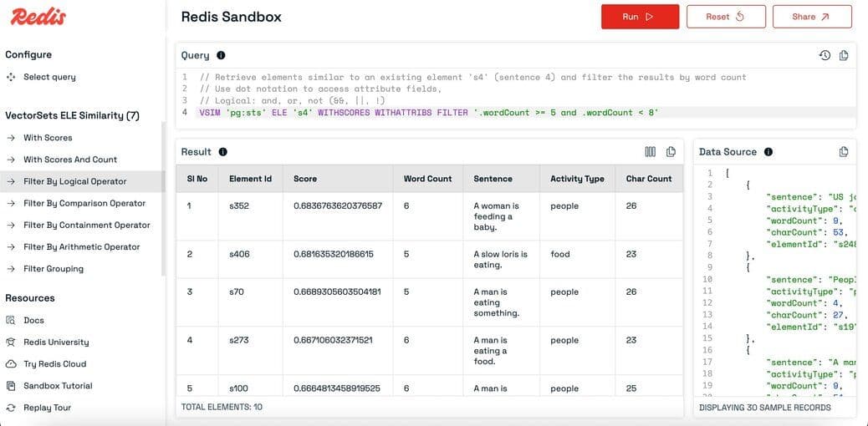
Task: Open query history icon
Action: point(825,55)
